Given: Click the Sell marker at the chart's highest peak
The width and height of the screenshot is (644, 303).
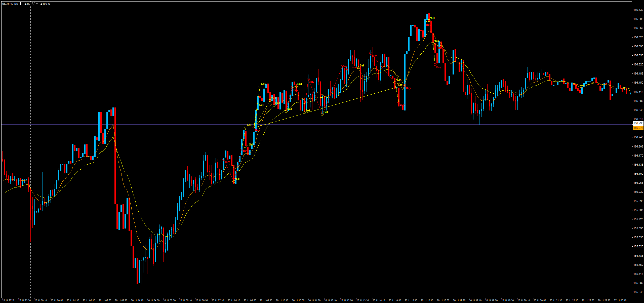Looking at the screenshot, I should click(x=432, y=18).
